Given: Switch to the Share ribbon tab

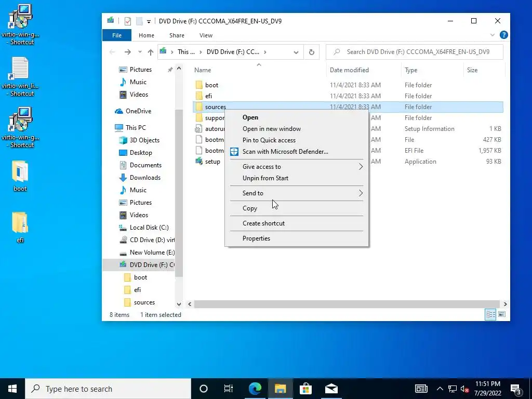Looking at the screenshot, I should (x=177, y=35).
